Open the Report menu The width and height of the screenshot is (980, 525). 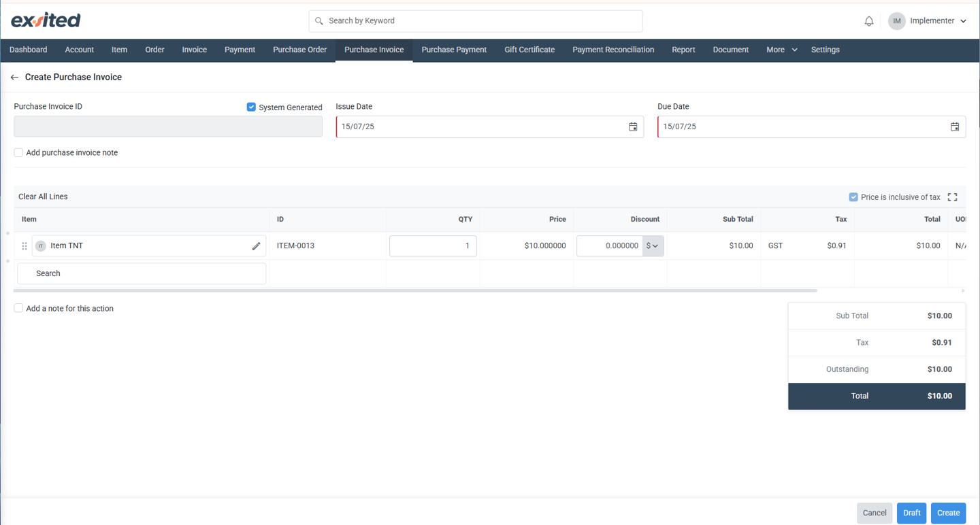click(683, 50)
